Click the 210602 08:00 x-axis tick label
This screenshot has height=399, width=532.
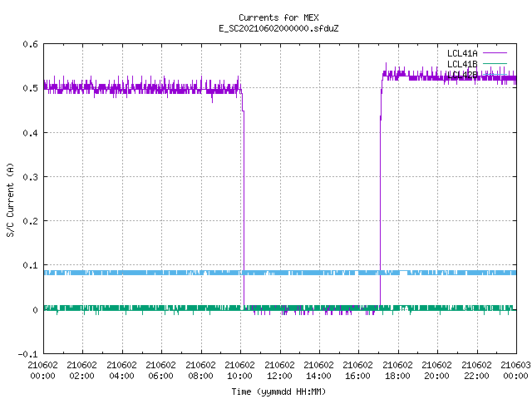click(200, 370)
